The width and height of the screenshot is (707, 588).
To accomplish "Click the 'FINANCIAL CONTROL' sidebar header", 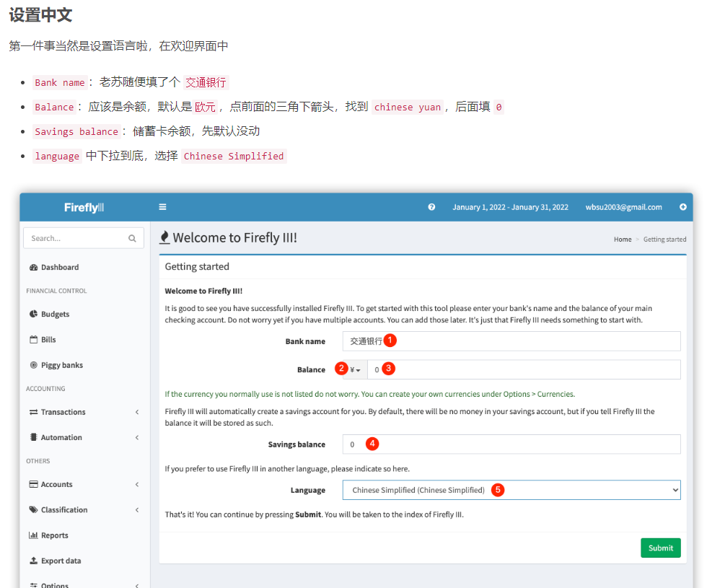I will [56, 291].
